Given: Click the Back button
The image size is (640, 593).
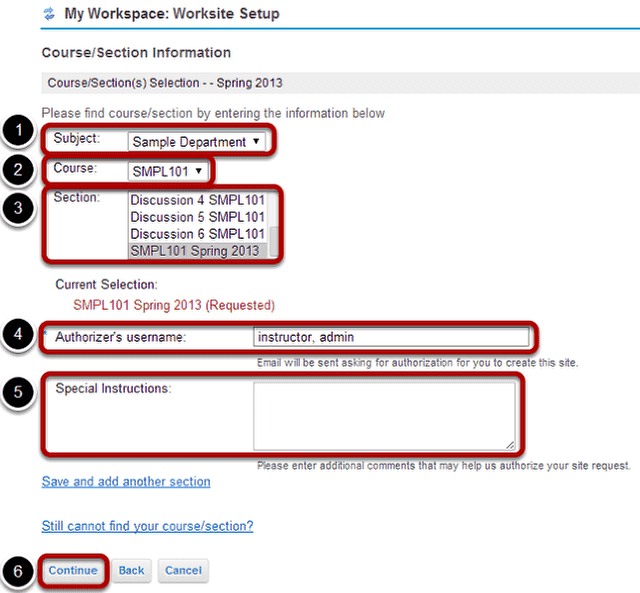Looking at the screenshot, I should pyautogui.click(x=131, y=571).
